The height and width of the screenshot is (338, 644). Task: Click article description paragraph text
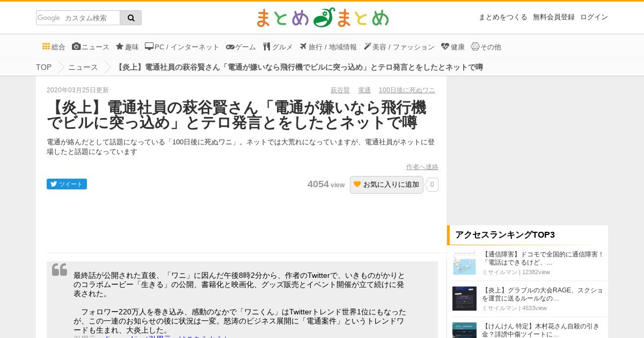(x=241, y=147)
